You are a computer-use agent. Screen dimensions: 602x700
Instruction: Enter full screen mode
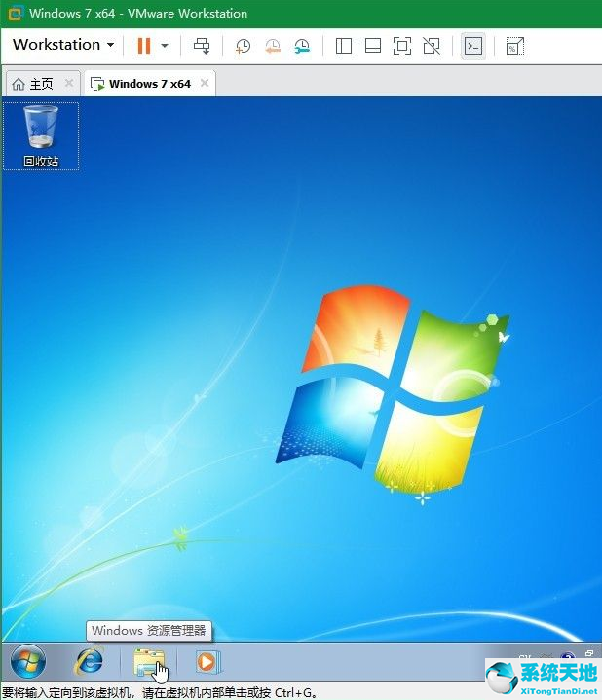click(x=402, y=46)
